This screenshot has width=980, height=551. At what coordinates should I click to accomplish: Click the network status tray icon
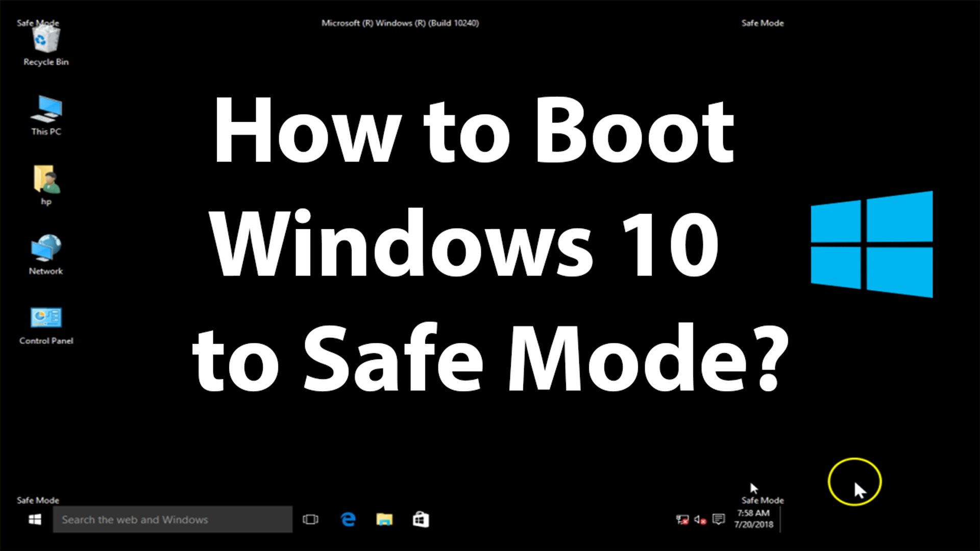pos(682,520)
